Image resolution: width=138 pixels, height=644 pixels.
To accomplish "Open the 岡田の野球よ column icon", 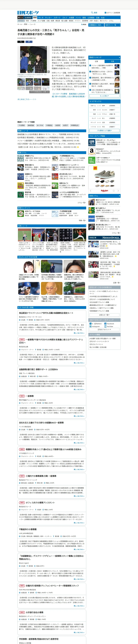I will [x=21, y=186].
